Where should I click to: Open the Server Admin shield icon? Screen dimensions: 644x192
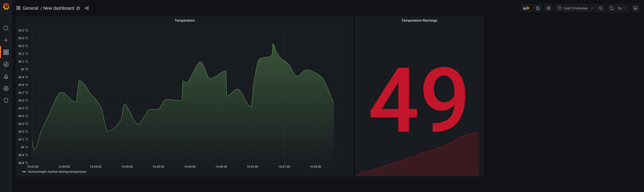coord(6,100)
